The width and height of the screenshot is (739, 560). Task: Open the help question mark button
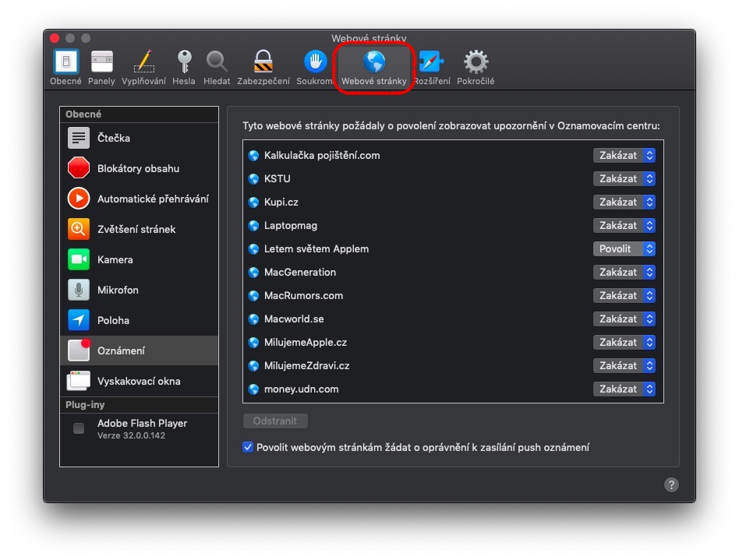(x=671, y=484)
